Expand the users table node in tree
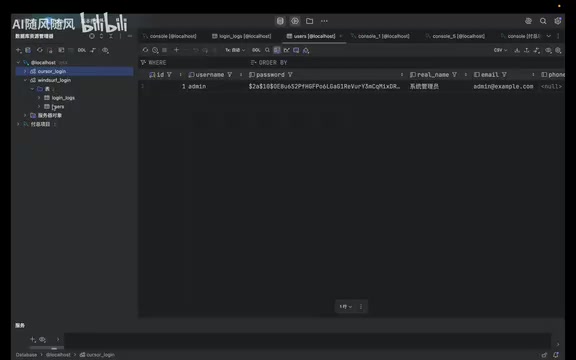The image size is (576, 360). (39, 107)
